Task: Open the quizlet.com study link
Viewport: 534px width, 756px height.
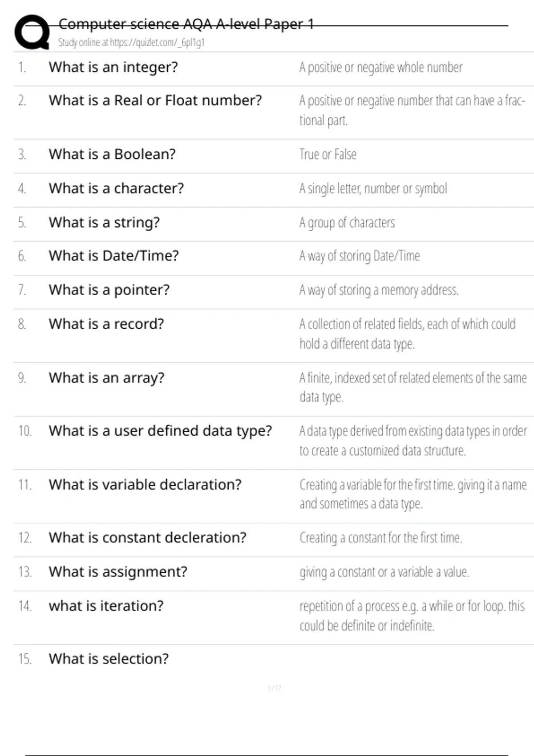Action: point(131,43)
